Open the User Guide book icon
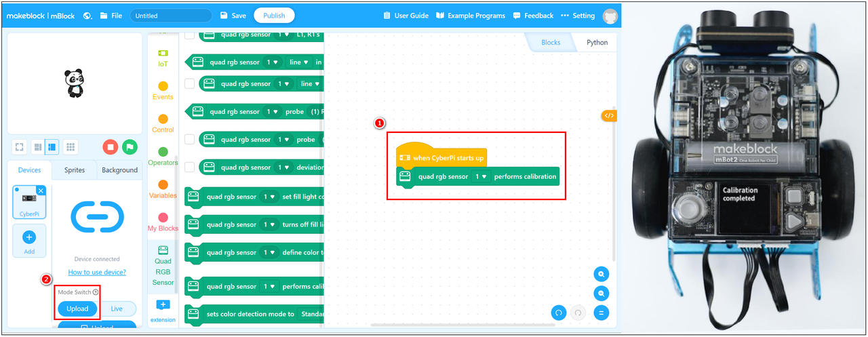 pyautogui.click(x=387, y=16)
